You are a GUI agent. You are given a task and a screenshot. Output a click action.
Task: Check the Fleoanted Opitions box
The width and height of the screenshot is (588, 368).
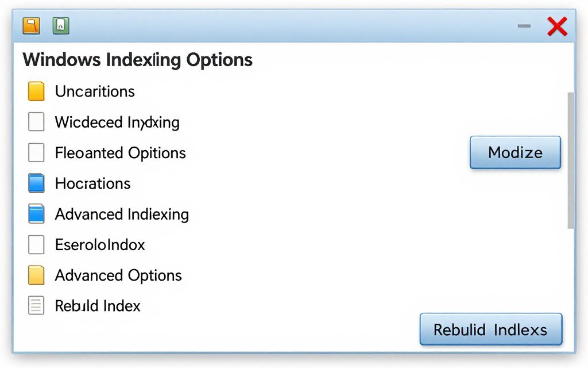click(x=36, y=152)
